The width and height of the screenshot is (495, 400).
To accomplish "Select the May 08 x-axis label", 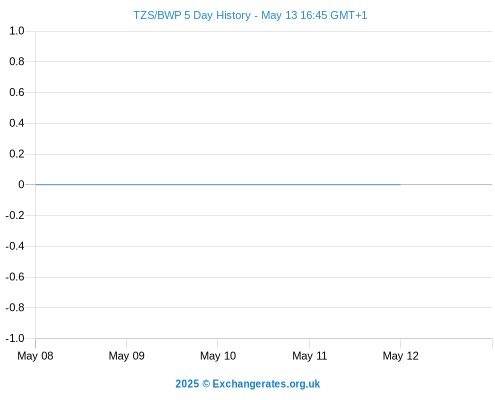I will pos(35,356).
